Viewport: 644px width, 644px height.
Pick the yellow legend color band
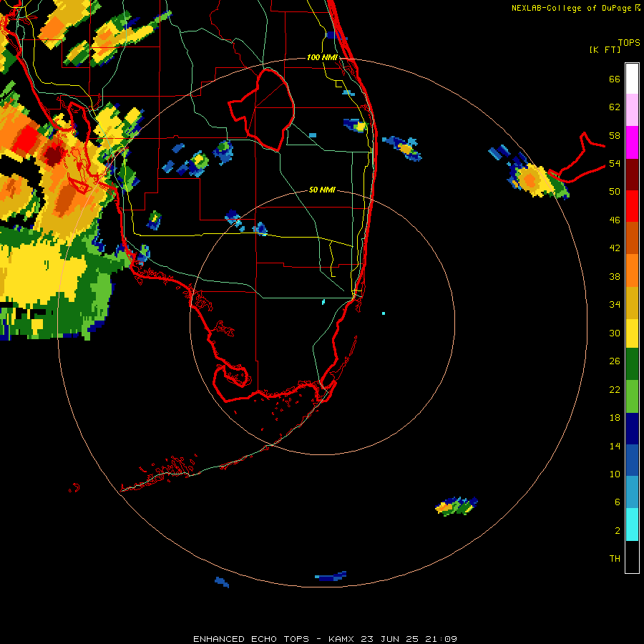[x=632, y=333]
